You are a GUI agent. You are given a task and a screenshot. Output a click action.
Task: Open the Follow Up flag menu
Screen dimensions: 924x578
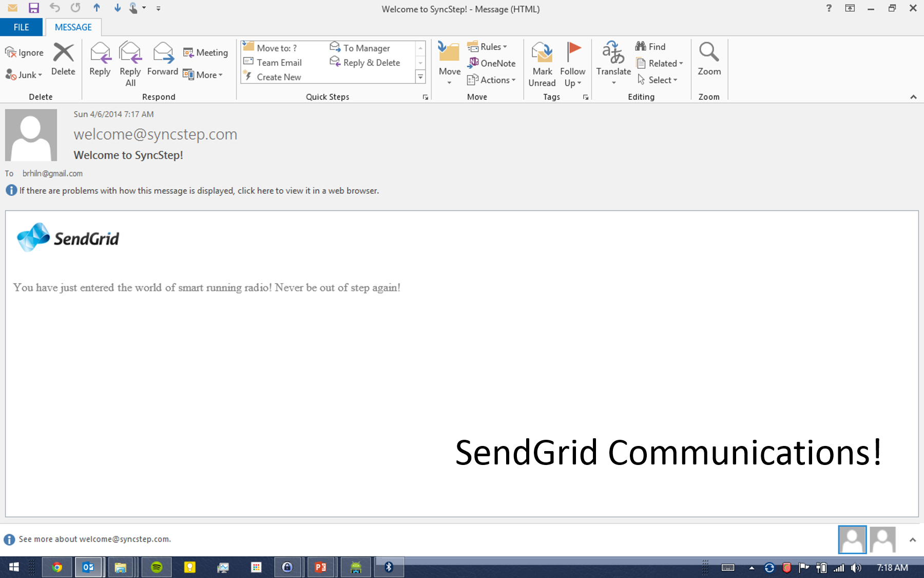point(572,64)
